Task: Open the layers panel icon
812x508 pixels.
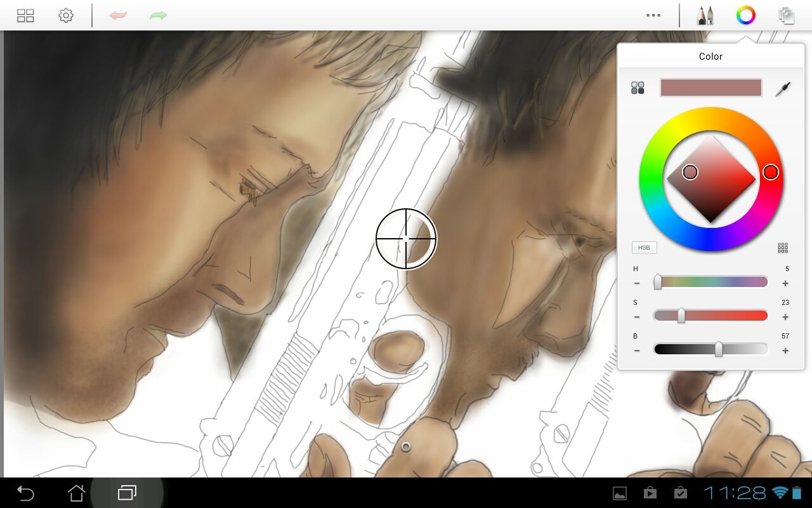Action: pos(787,15)
